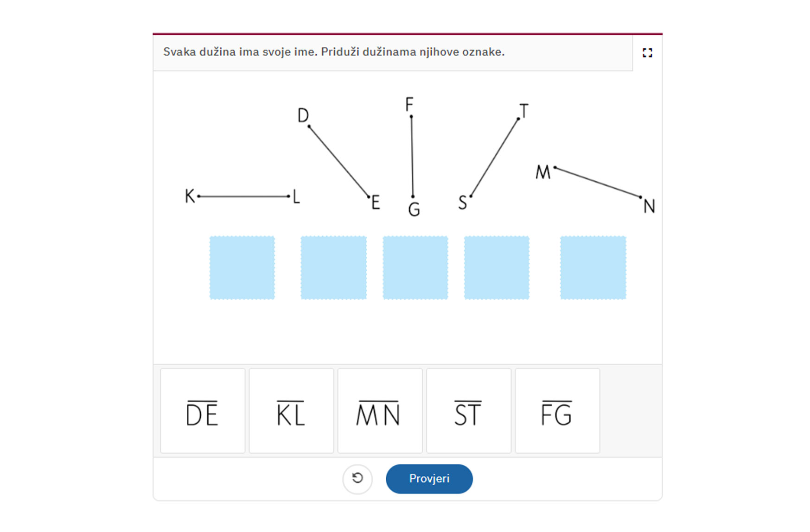This screenshot has height=532, width=810.
Task: Pick the FG label card
Action: 557,411
